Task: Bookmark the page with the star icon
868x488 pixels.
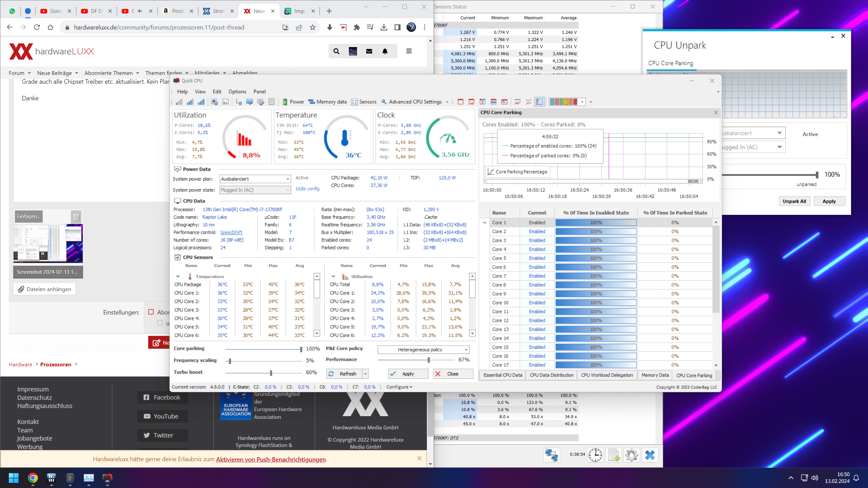Action: [313, 27]
